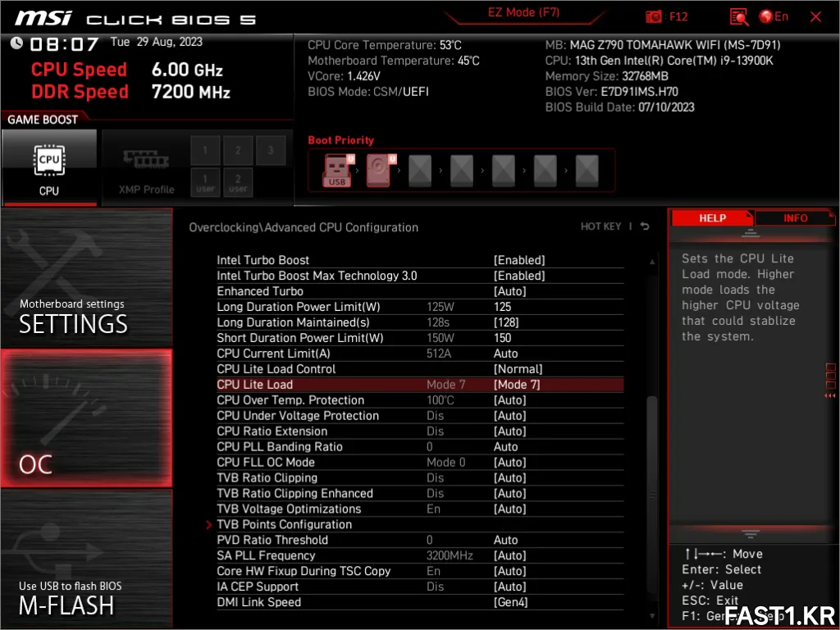Click the back arrow next to HOT KEY
Screen dimensions: 840x630
[645, 226]
